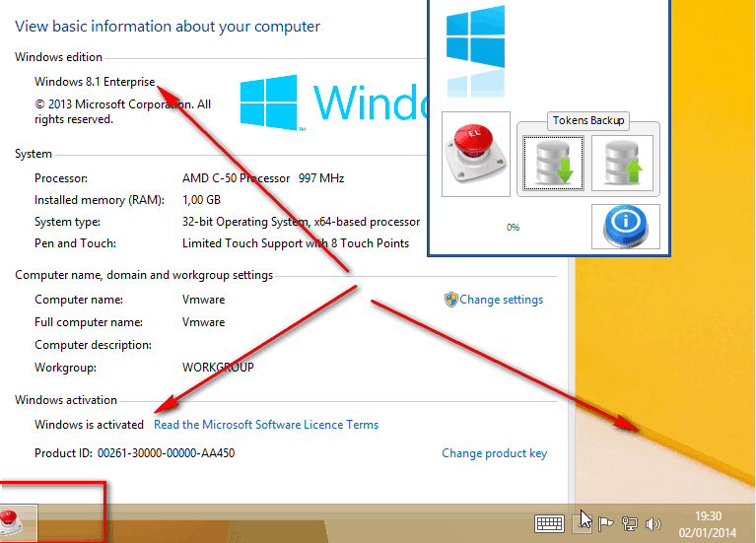Screen dimensions: 756x543
Task: Click the Tokens Backup group label
Action: [x=588, y=120]
